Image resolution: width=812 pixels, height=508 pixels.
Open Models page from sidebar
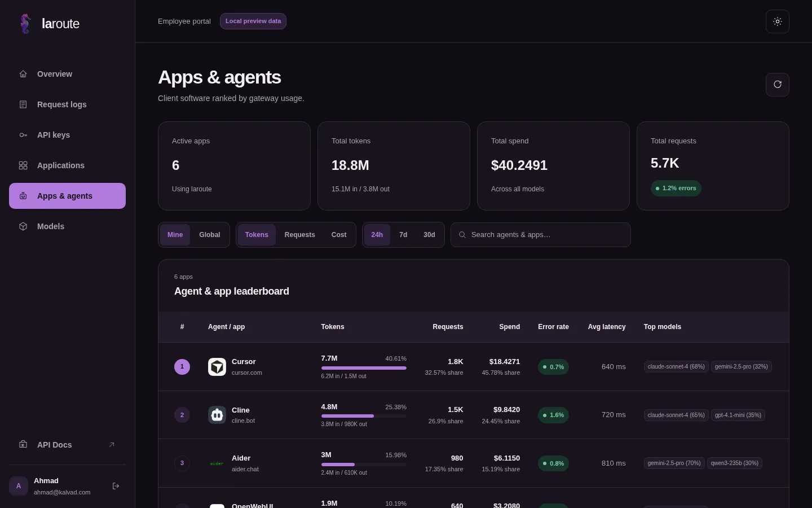point(67,226)
